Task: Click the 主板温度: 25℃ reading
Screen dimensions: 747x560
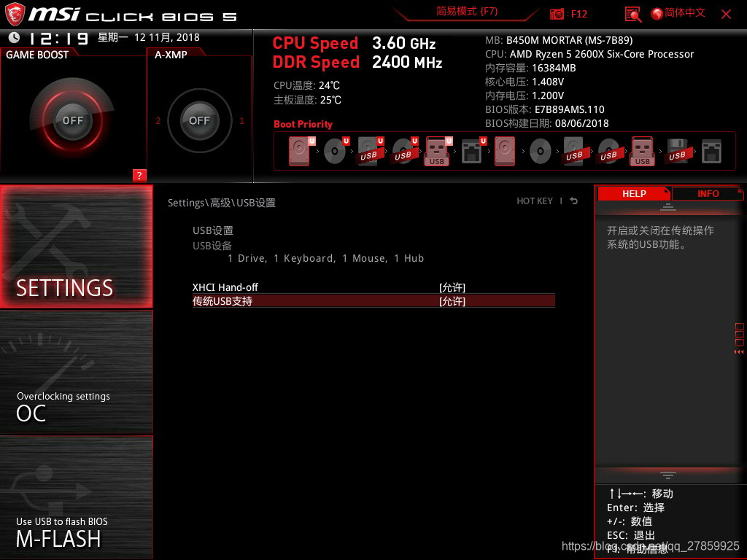Action: [307, 100]
